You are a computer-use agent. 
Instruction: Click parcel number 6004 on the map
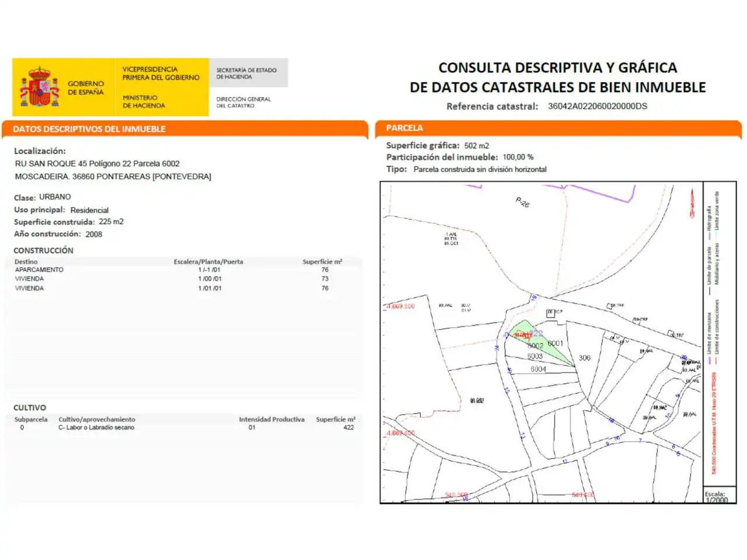(538, 369)
